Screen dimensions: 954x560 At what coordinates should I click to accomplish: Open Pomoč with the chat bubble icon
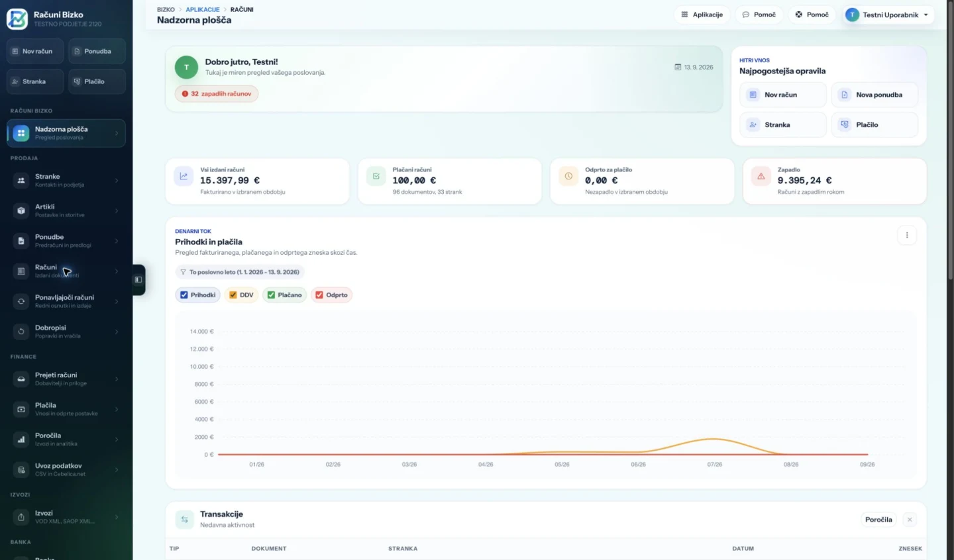[759, 15]
